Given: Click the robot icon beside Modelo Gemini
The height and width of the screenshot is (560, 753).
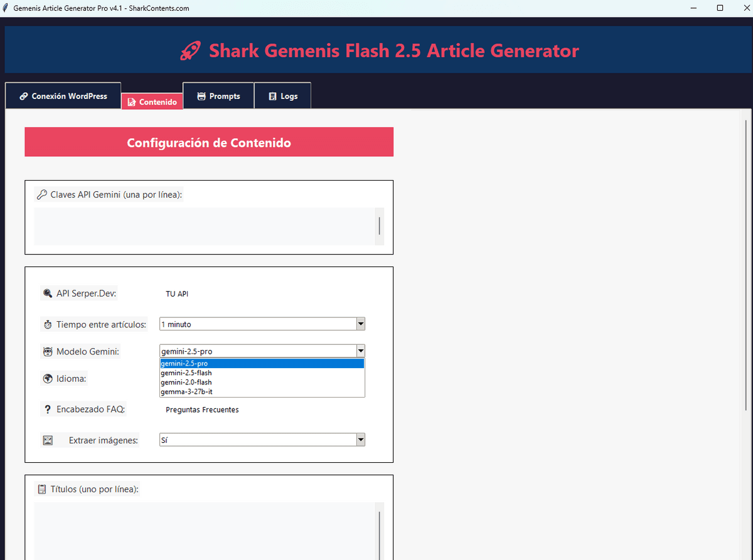Looking at the screenshot, I should (48, 352).
